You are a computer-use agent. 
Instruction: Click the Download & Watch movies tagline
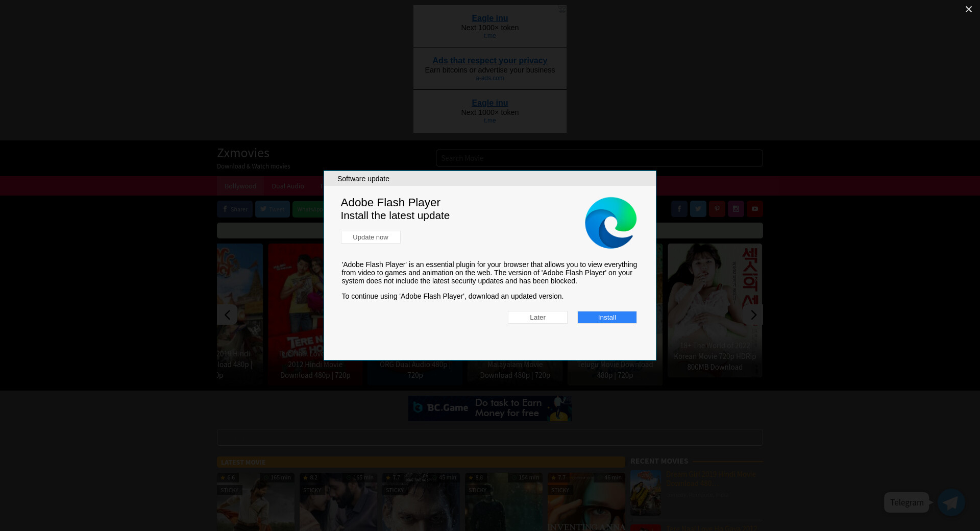pyautogui.click(x=253, y=166)
